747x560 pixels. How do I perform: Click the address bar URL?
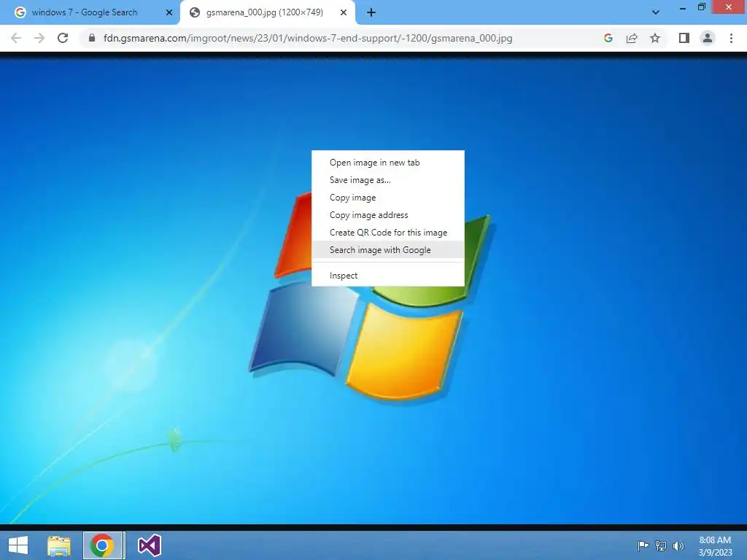(308, 38)
